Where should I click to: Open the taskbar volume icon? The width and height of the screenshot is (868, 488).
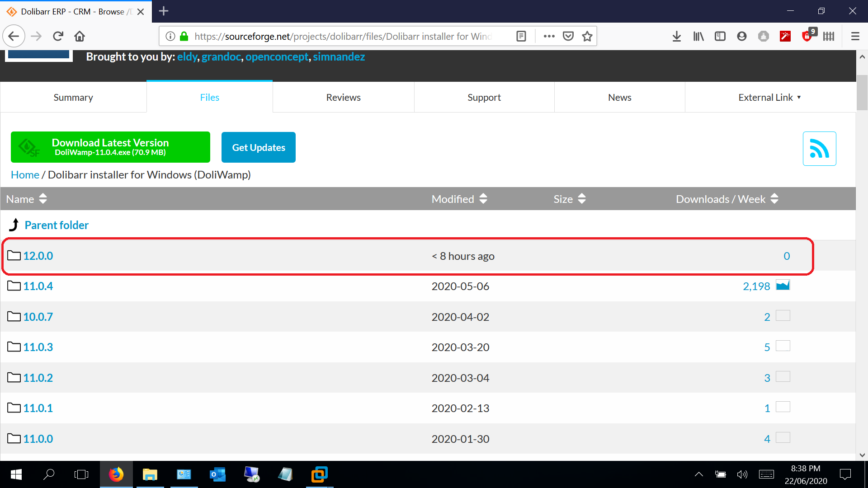click(742, 474)
